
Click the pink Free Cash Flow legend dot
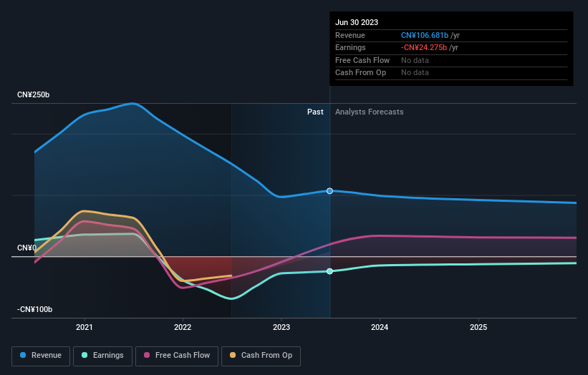tap(147, 355)
